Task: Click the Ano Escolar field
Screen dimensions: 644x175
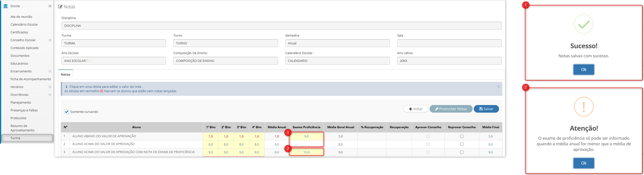Action: pyautogui.click(x=114, y=61)
